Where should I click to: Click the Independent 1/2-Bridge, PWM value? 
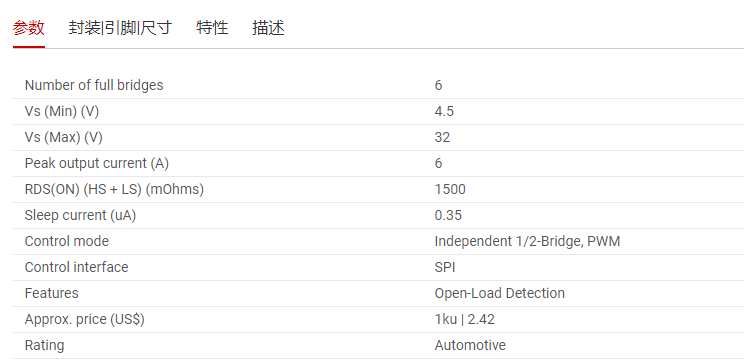tap(527, 241)
